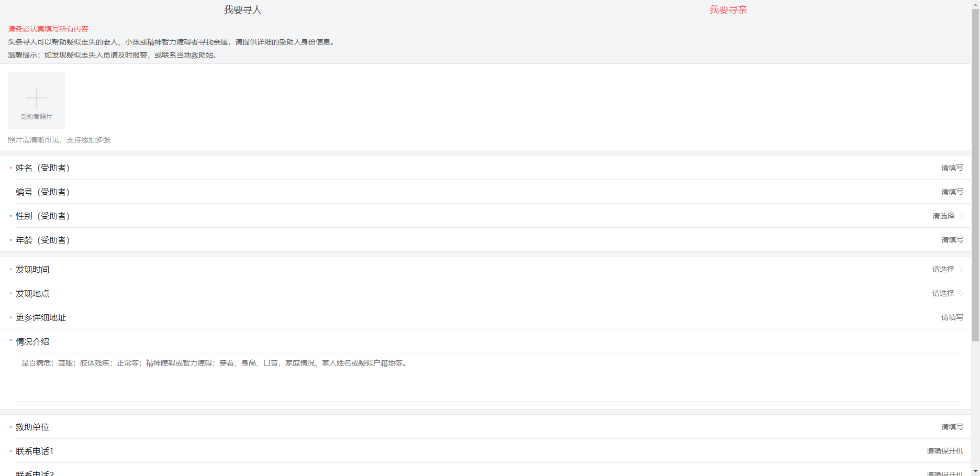
Task: Click the plus icon to add 受助者照片
Action: pos(36,98)
